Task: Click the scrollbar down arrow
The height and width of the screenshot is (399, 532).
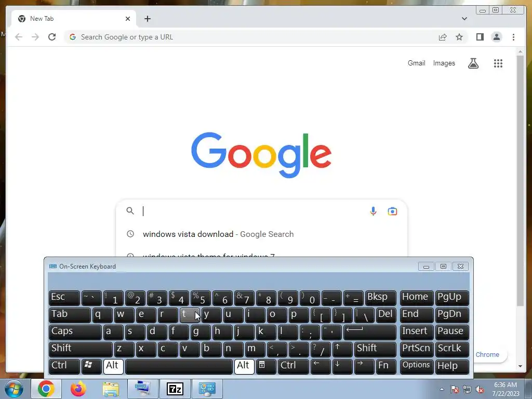Action: point(520,366)
